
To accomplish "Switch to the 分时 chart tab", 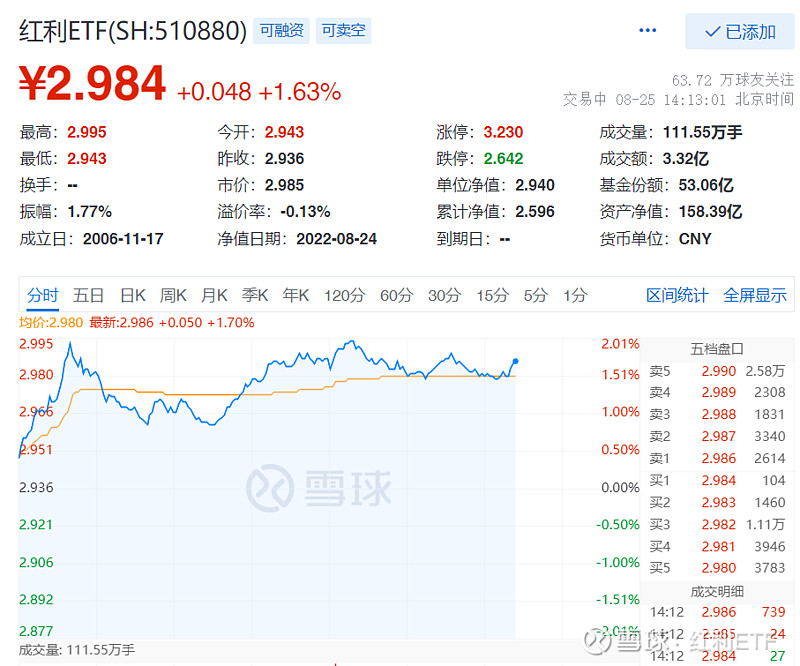I will (43, 295).
